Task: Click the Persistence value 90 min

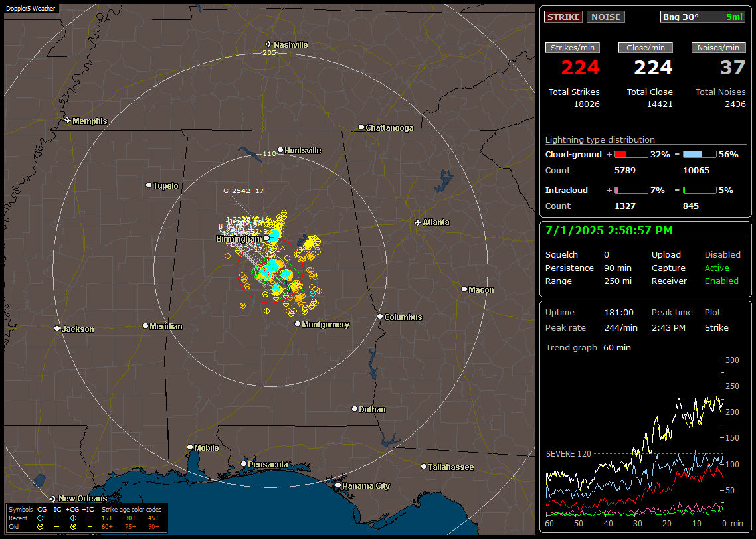Action: click(x=618, y=268)
